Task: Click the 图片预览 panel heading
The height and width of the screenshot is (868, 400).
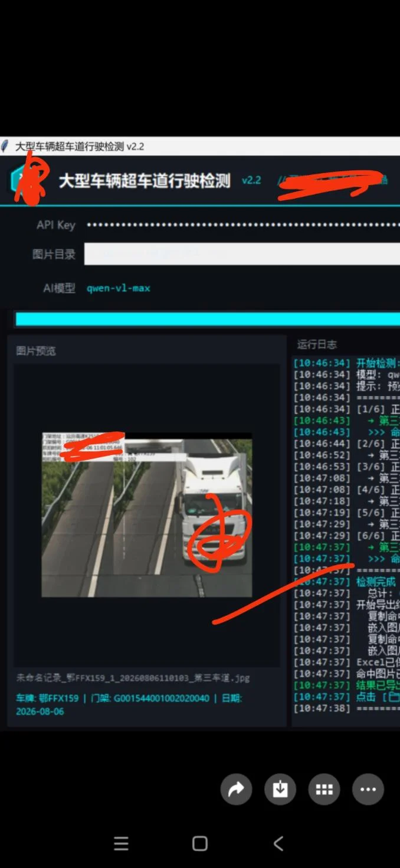Action: coord(36,351)
